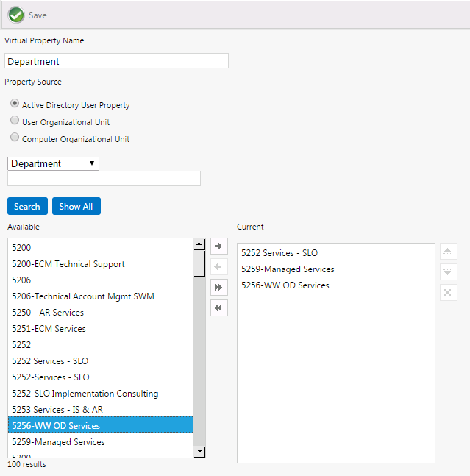Click the move-left arrow button
The width and height of the screenshot is (470, 476).
coord(218,266)
